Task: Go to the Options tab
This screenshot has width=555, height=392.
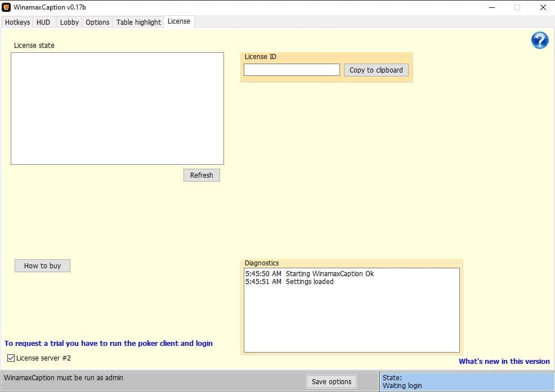Action: [97, 22]
